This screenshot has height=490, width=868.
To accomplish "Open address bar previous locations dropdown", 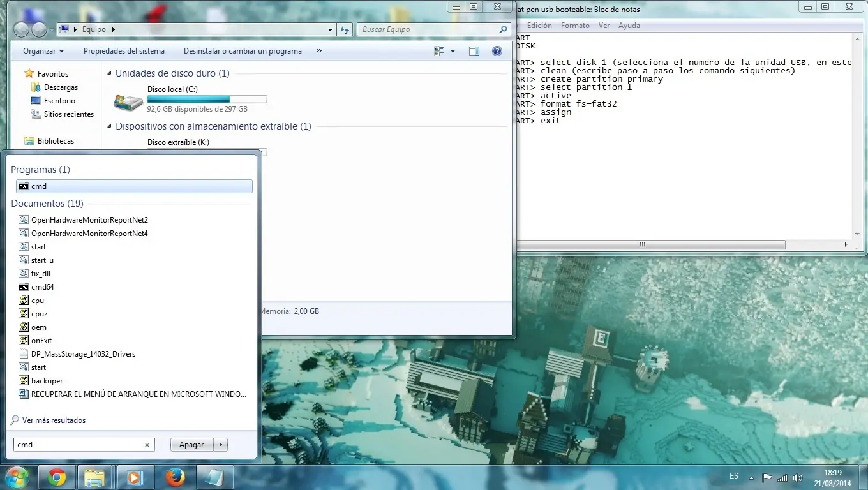I will pos(330,29).
